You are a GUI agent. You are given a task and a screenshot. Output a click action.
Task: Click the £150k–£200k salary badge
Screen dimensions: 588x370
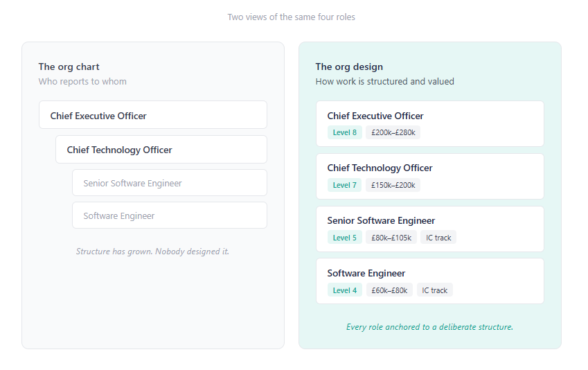click(x=393, y=185)
